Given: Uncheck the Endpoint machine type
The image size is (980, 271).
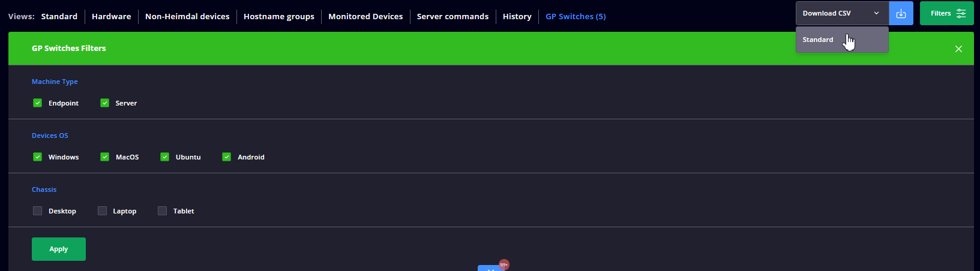Looking at the screenshot, I should point(38,103).
